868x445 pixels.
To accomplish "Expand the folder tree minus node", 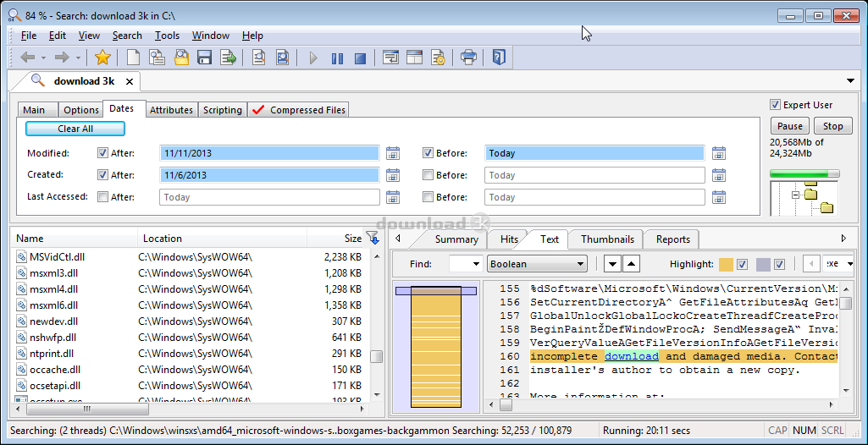I will tap(796, 195).
